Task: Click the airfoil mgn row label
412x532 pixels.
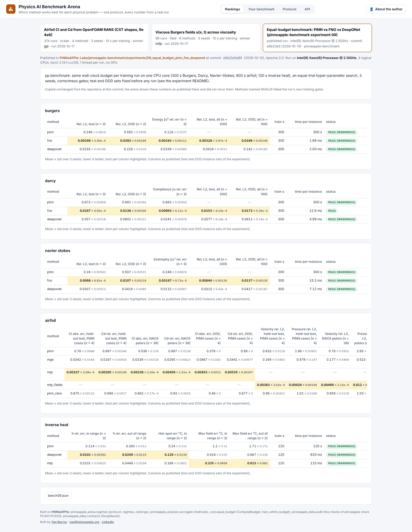Action: point(50,360)
